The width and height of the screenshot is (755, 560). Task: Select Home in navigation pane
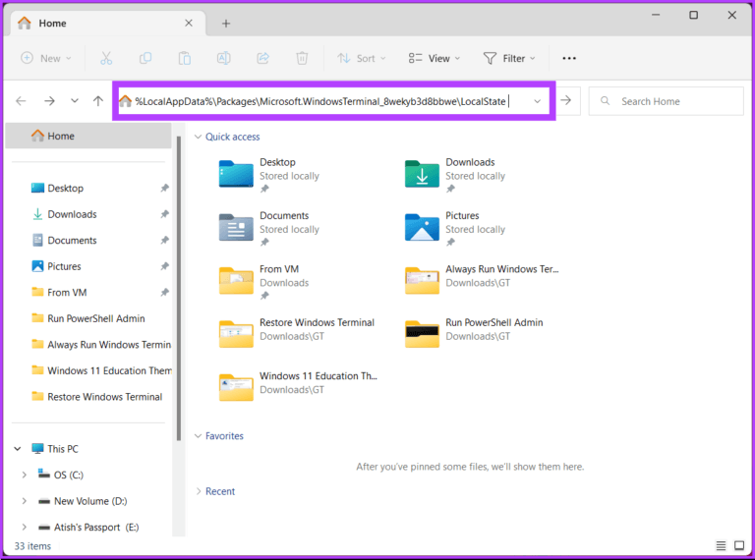tap(88, 136)
